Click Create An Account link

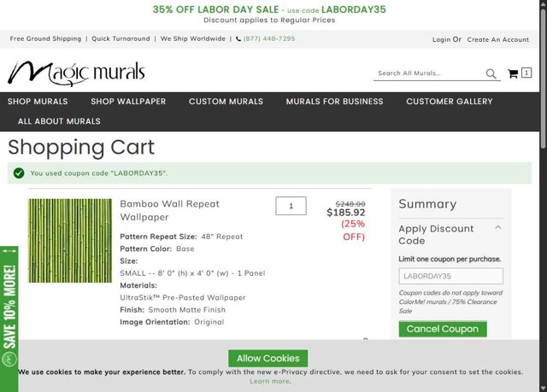click(x=498, y=40)
